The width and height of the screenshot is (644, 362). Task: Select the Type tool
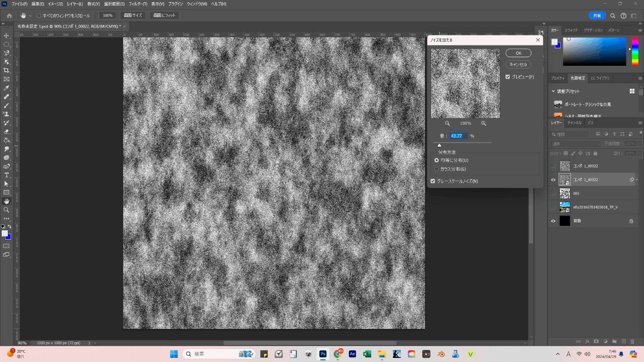6,175
